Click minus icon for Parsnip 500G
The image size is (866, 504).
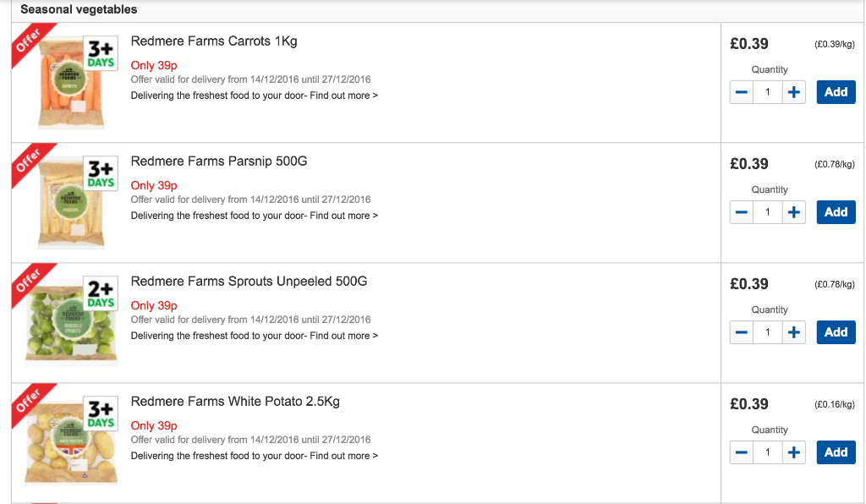[x=741, y=212]
